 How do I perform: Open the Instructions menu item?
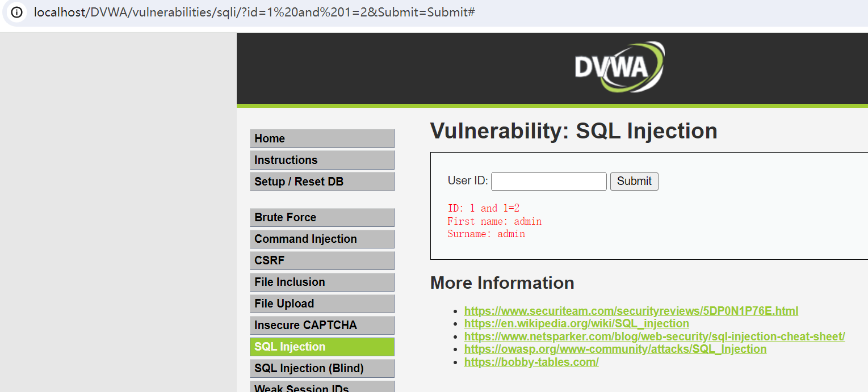pos(322,160)
